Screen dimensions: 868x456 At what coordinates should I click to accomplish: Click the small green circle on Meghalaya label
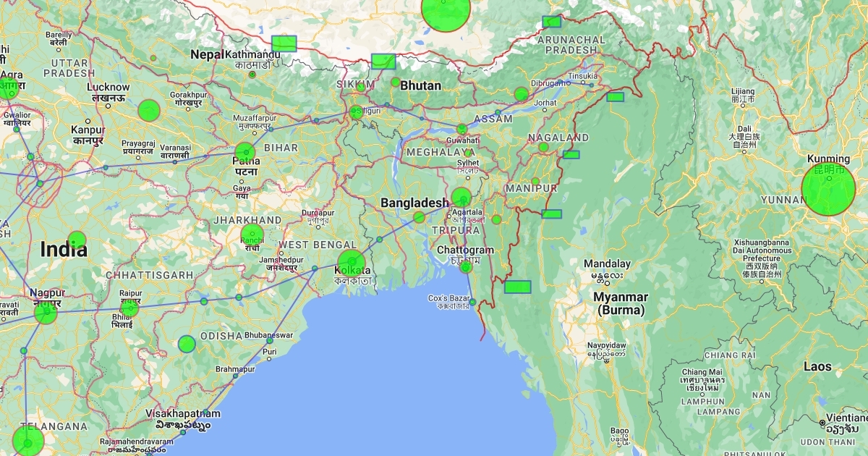(x=468, y=153)
